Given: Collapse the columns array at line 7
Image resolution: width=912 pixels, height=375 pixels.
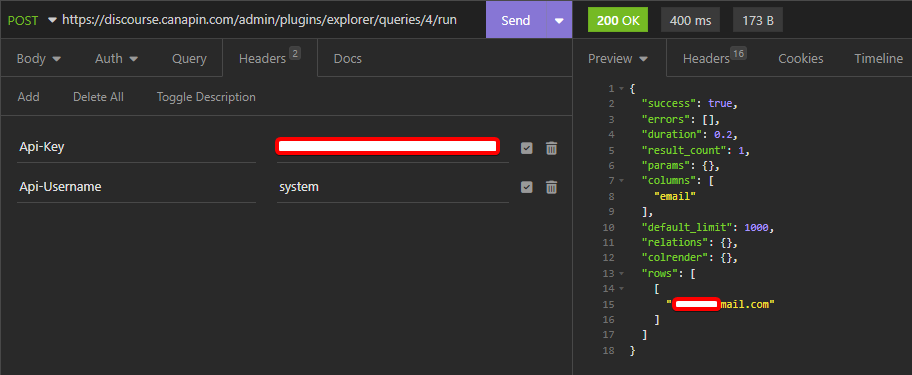Looking at the screenshot, I should coord(622,181).
